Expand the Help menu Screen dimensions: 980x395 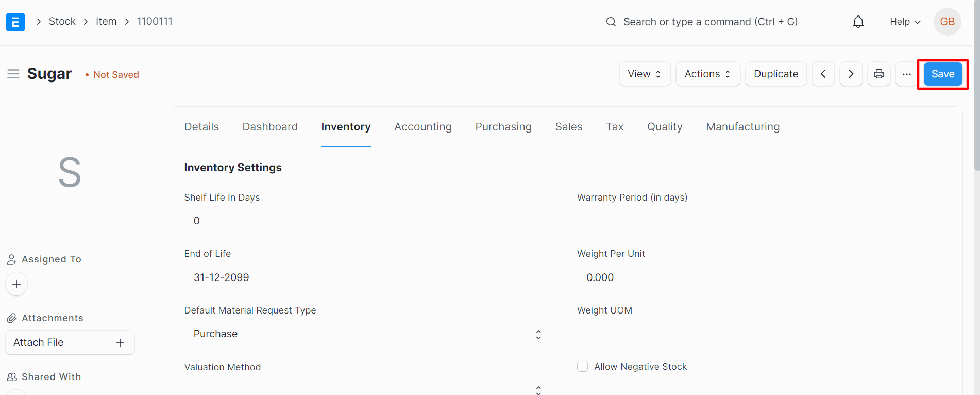(x=905, y=22)
